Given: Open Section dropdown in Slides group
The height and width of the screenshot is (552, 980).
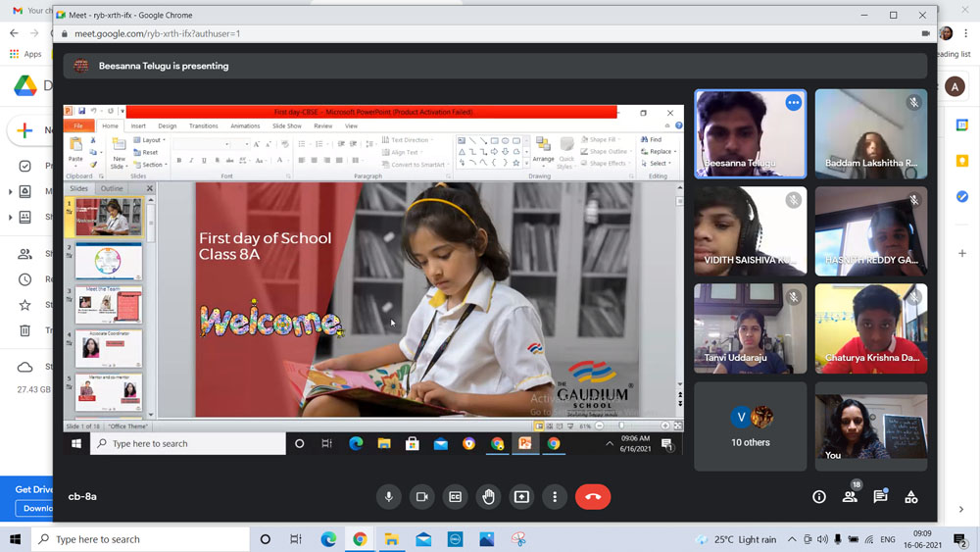Looking at the screenshot, I should (151, 165).
